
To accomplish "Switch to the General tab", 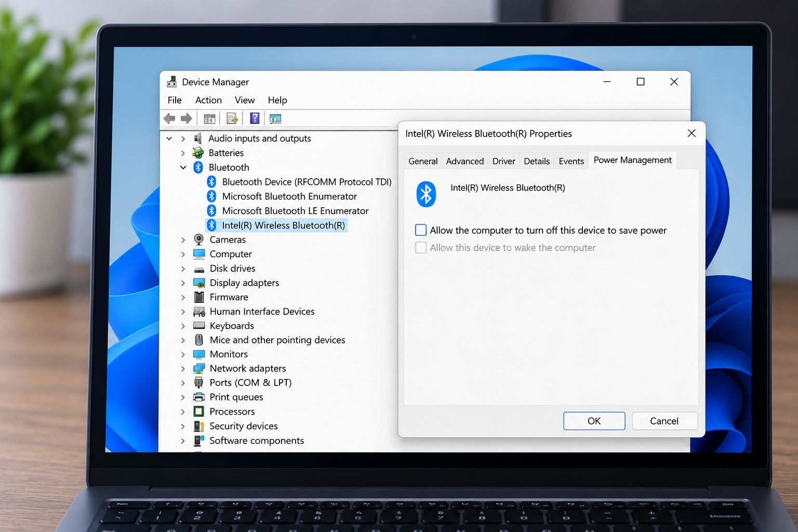I will tap(423, 161).
